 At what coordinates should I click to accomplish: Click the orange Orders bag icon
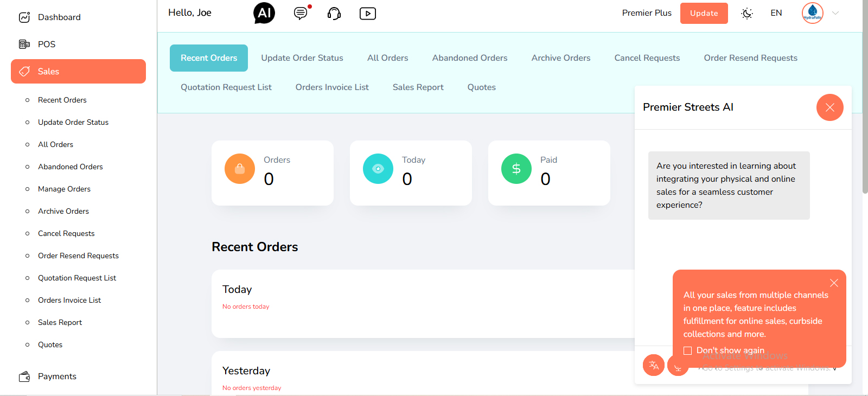click(x=240, y=169)
